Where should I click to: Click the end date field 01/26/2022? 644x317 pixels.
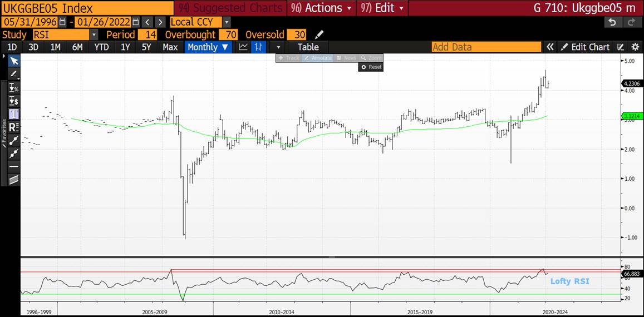pyautogui.click(x=104, y=22)
